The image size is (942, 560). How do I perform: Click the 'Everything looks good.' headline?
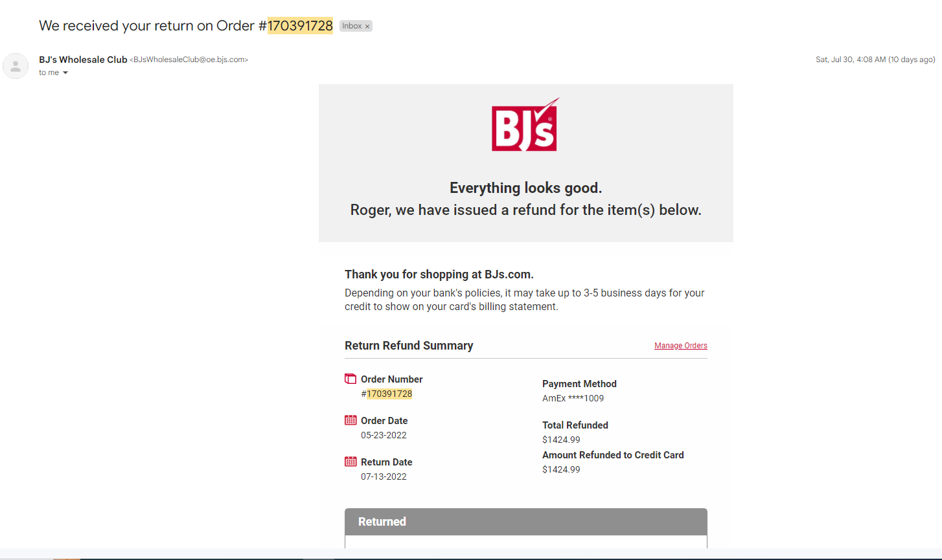(x=526, y=188)
